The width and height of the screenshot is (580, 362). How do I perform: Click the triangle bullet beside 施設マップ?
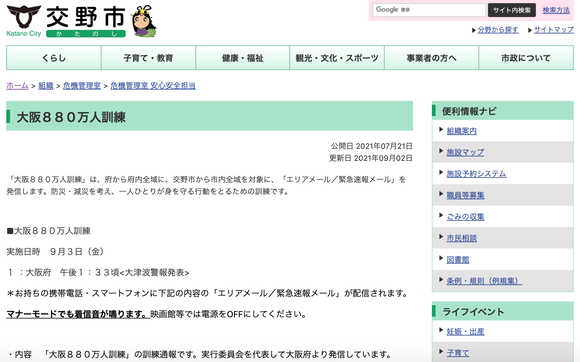click(441, 151)
